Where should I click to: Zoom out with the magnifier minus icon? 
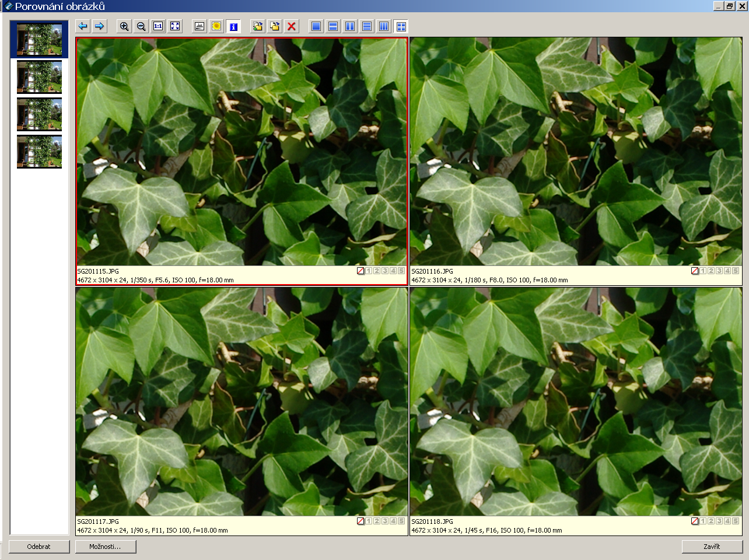[x=141, y=26]
